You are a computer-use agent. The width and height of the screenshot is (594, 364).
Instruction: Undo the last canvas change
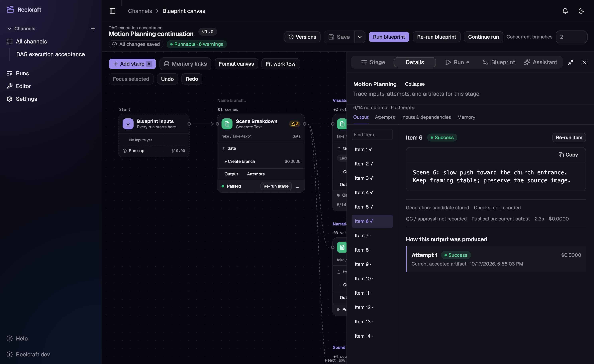pos(167,79)
